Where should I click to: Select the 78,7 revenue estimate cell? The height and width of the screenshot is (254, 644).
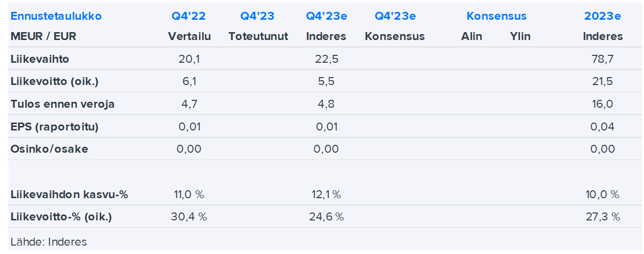point(602,59)
